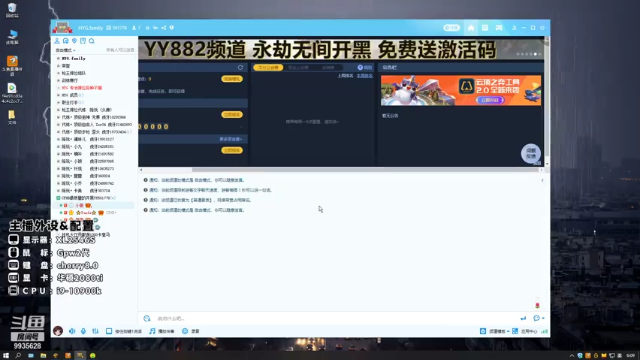Select the red highlighted channel row in tree

(x=82, y=88)
